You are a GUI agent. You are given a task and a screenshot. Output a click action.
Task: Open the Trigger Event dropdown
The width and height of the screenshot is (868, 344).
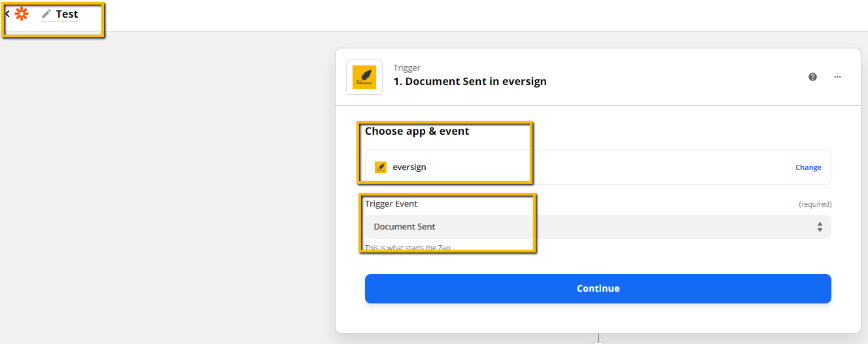pos(598,227)
